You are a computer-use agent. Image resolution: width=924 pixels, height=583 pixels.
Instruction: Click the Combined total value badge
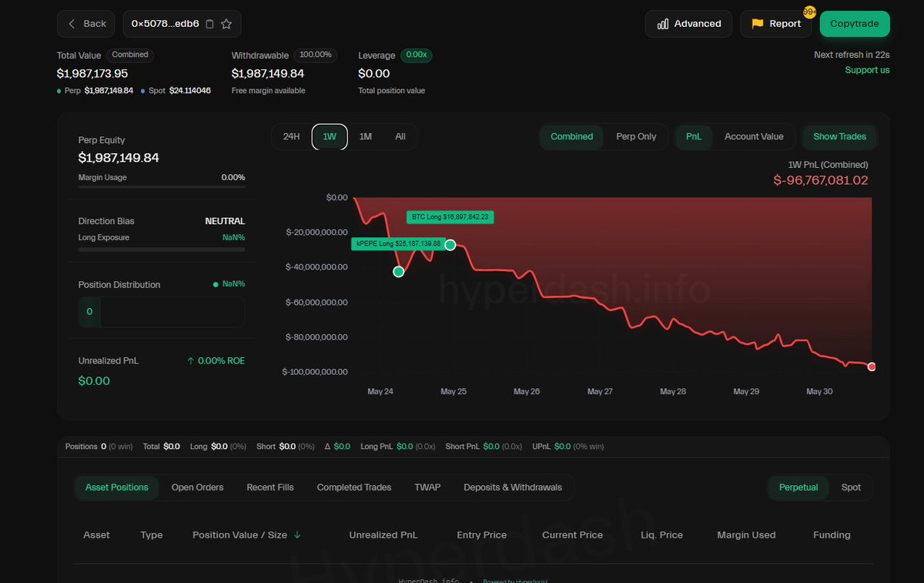coord(130,55)
